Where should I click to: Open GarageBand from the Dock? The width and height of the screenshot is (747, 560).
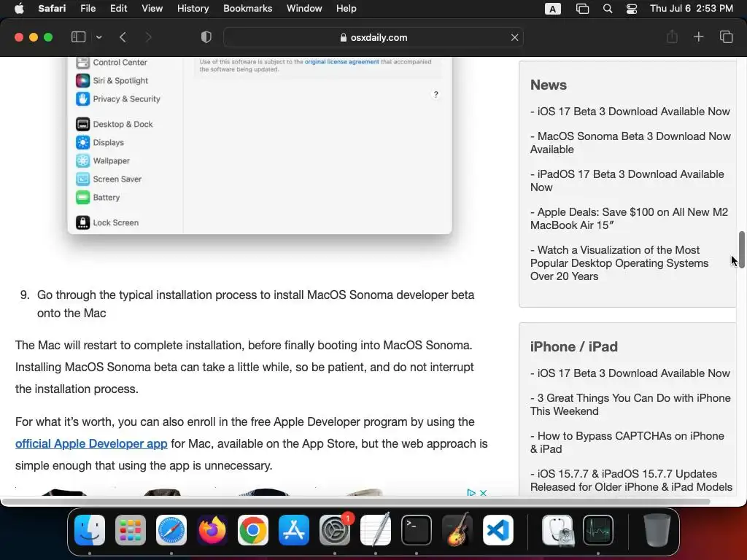(457, 529)
